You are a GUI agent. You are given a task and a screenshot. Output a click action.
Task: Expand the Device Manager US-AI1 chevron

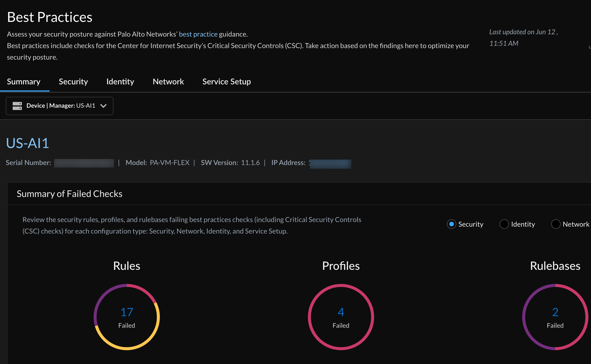pos(103,106)
